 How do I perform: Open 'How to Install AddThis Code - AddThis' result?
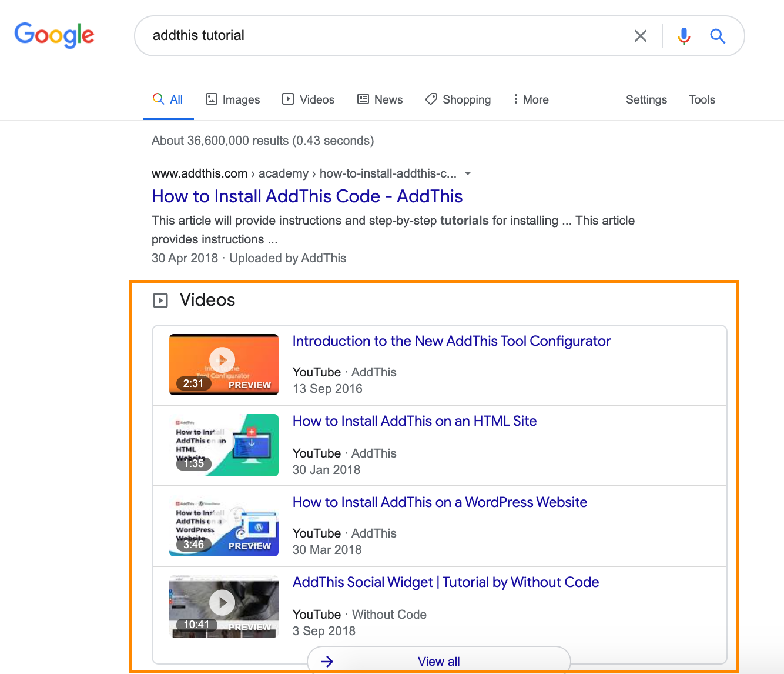pyautogui.click(x=307, y=196)
